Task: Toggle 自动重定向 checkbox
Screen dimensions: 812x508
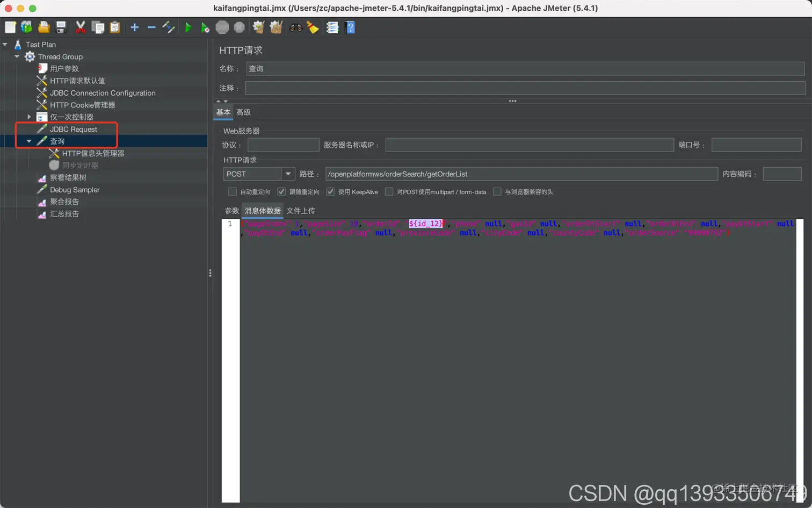Action: 233,192
